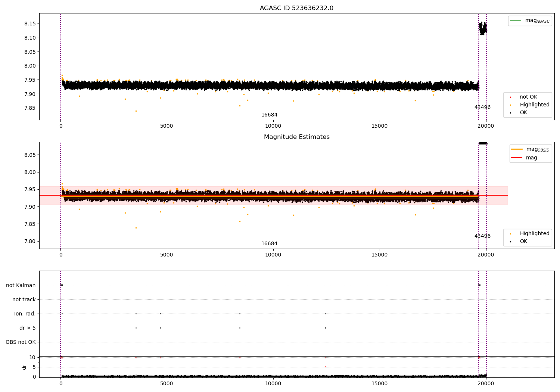560x392 pixels.
Task: Select the red 'mag' legend entry label
Action: pyautogui.click(x=532, y=158)
